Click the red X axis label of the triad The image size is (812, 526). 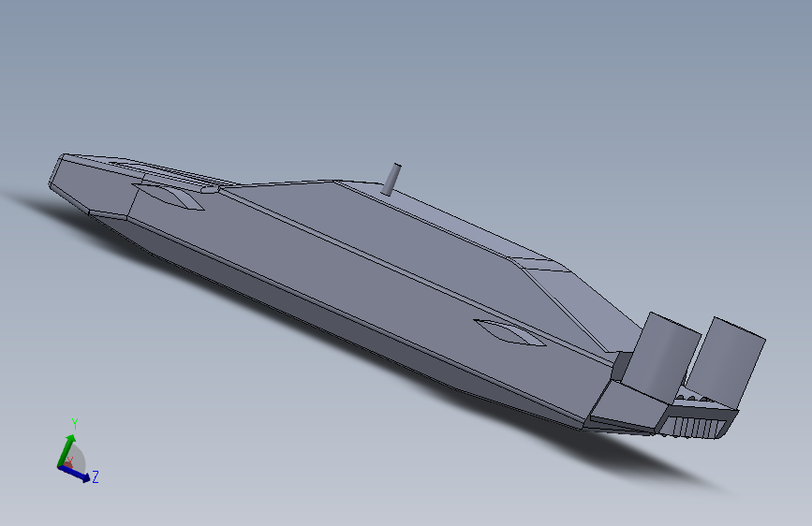tap(69, 460)
